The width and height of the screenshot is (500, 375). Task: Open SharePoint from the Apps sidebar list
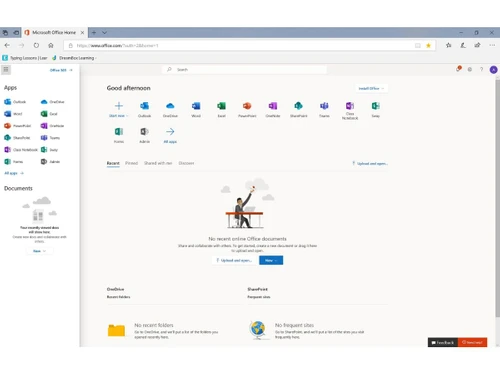tap(17, 138)
